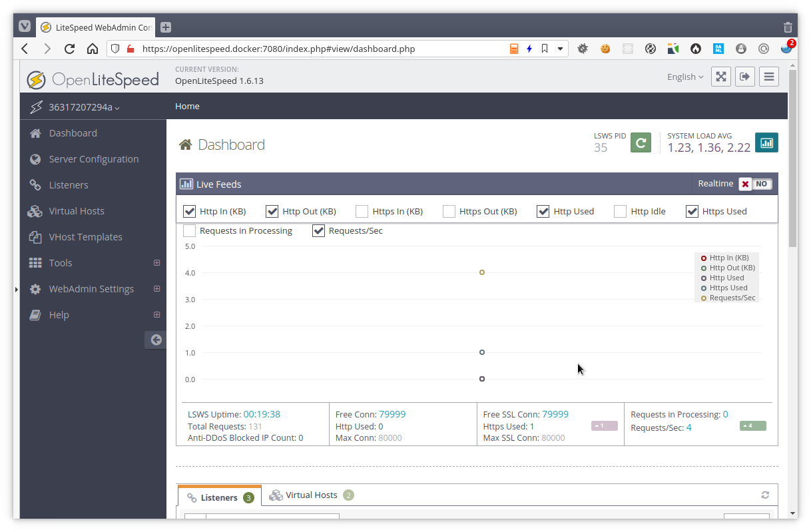This screenshot has width=811, height=532.
Task: Collapse the sidebar using the arrow icon
Action: click(x=155, y=340)
